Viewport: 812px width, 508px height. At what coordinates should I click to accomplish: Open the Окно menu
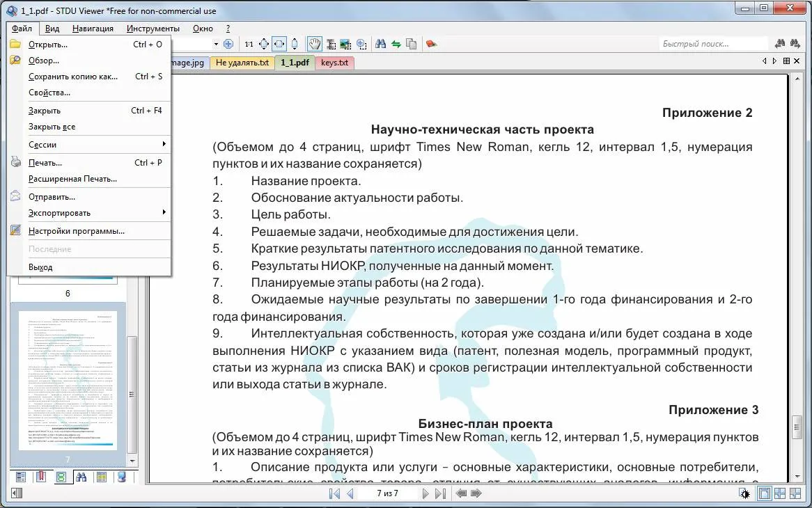click(203, 29)
